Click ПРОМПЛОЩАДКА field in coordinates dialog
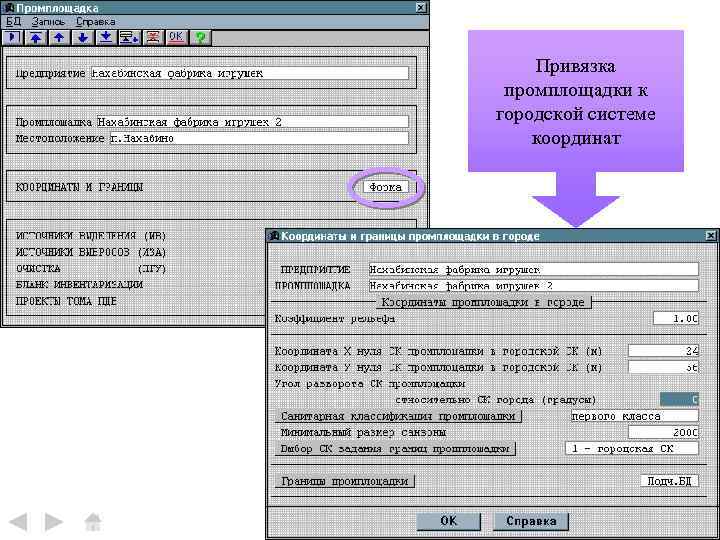Viewport: 720px width, 540px height. click(534, 285)
